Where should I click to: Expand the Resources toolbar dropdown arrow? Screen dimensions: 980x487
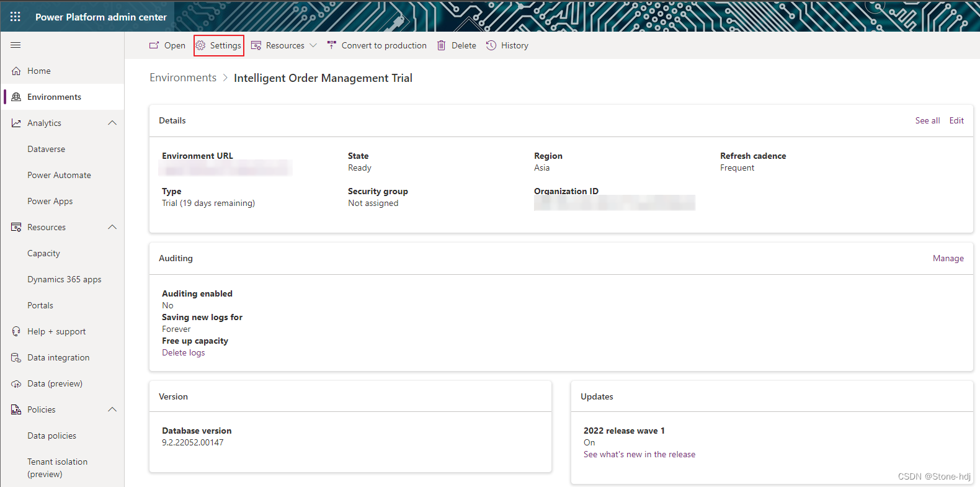point(313,45)
